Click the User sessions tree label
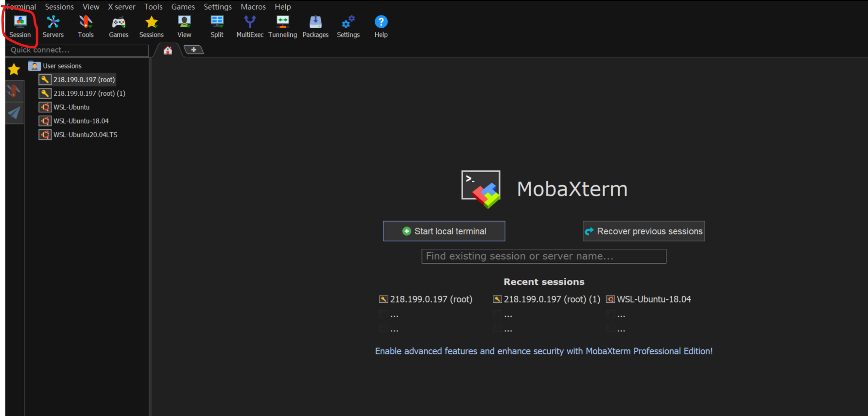The width and height of the screenshot is (868, 416). 62,66
